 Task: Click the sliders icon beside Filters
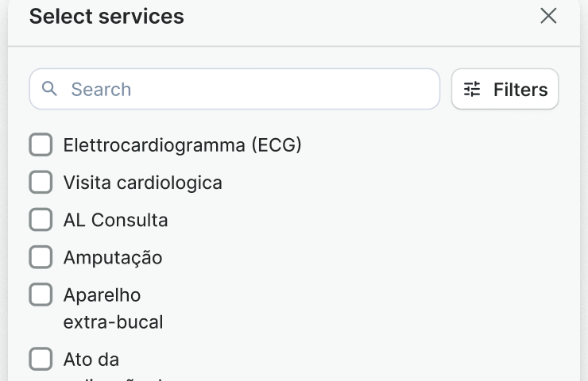pyautogui.click(x=472, y=90)
